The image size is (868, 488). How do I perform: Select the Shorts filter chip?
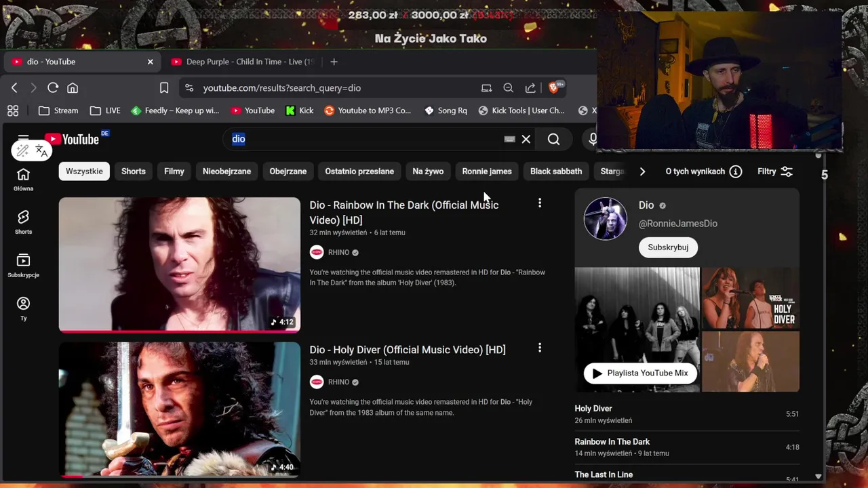[134, 171]
